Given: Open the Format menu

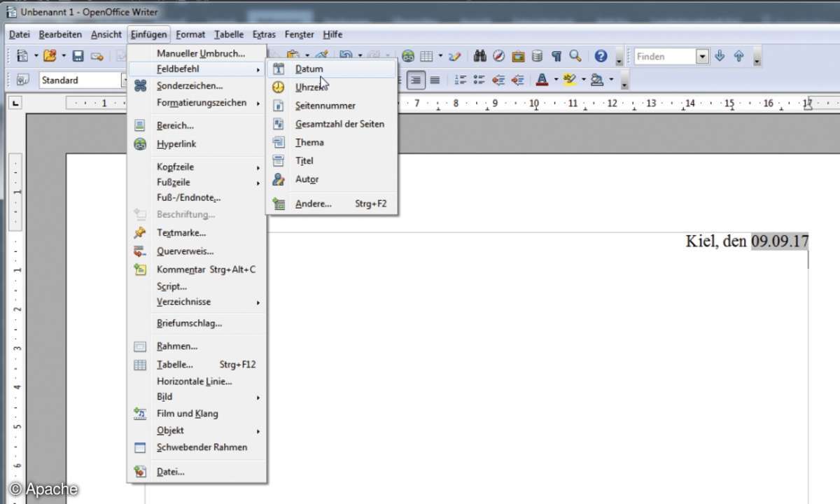Looking at the screenshot, I should pyautogui.click(x=190, y=34).
